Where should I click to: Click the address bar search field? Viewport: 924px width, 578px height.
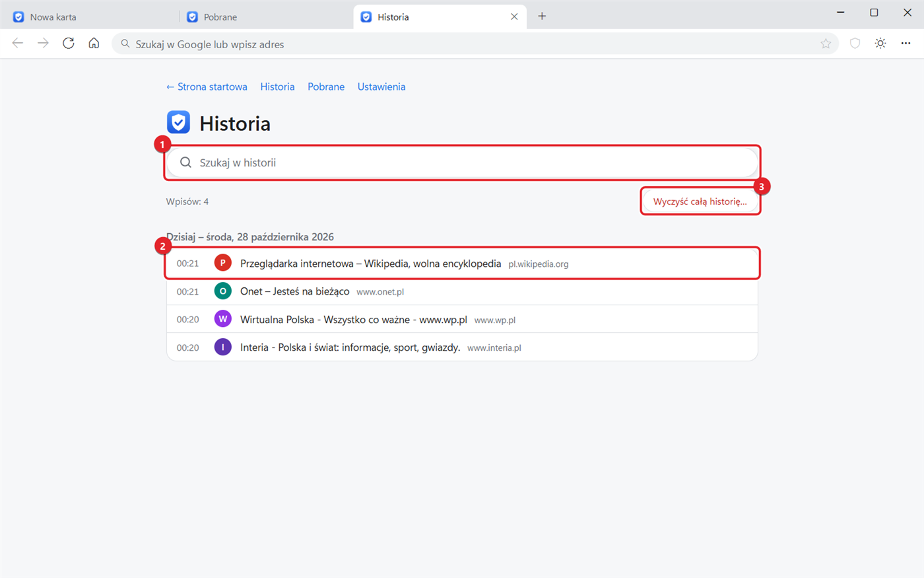[x=475, y=44]
